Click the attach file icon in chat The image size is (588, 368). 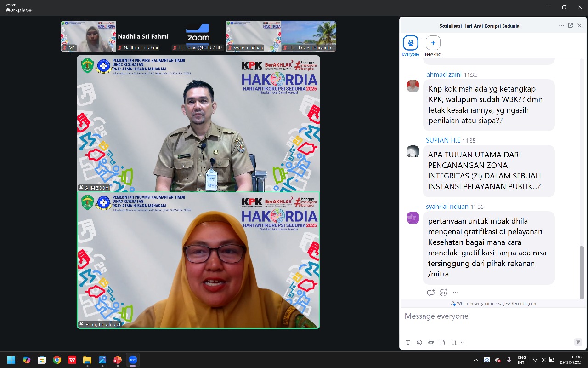click(442, 342)
